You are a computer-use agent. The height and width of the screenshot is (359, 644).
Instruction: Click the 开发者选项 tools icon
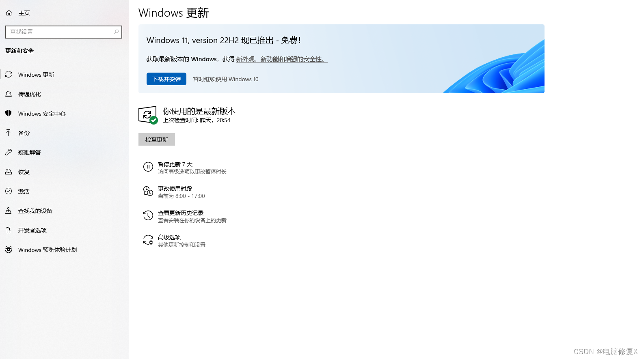[x=9, y=230]
